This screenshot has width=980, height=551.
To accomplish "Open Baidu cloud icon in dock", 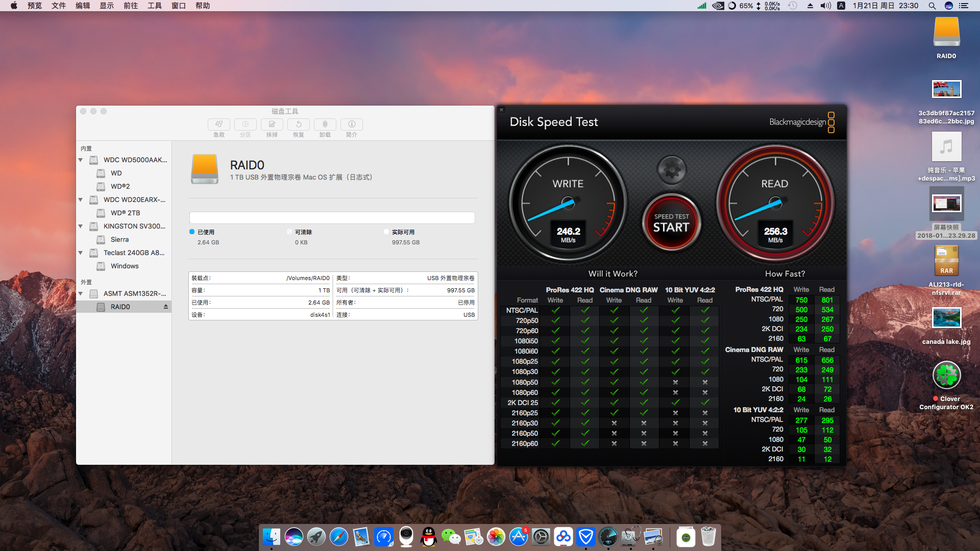I will [x=563, y=537].
